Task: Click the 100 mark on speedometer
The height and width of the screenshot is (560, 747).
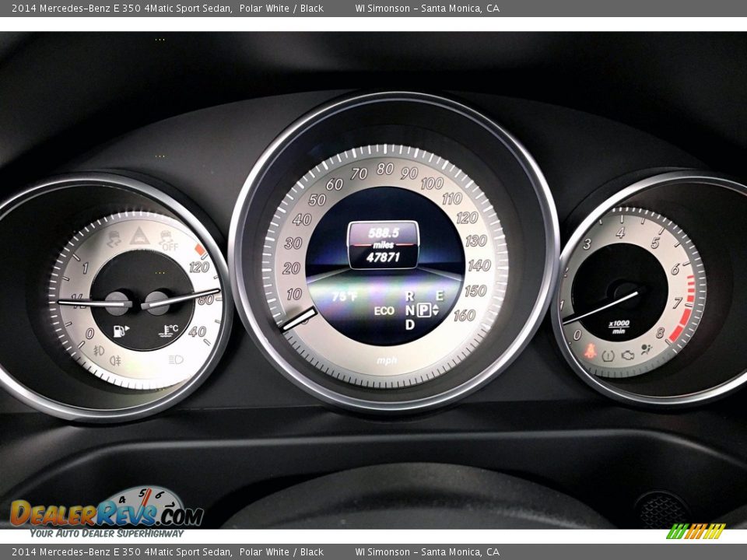Action: (x=432, y=183)
